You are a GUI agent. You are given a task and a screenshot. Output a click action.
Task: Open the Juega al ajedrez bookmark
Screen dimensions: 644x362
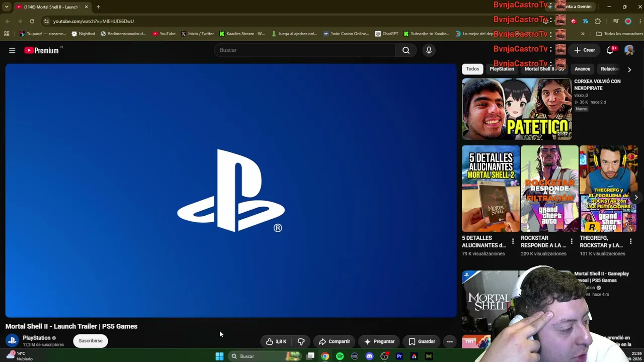(294, 34)
